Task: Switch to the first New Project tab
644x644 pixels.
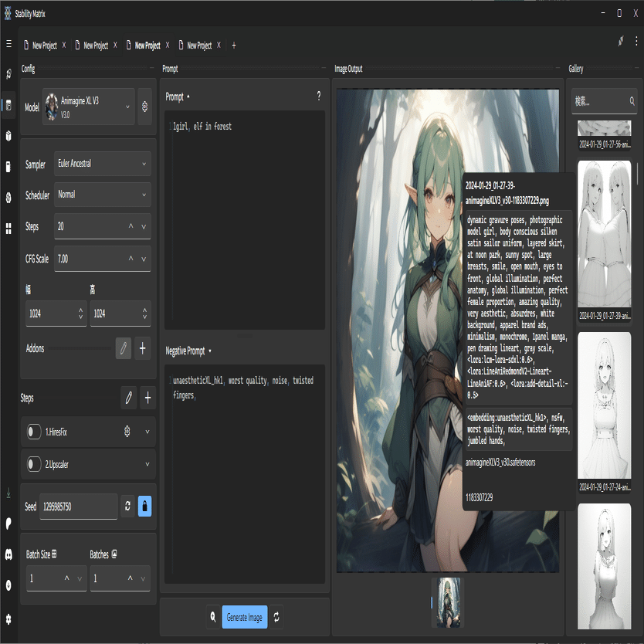Action: coord(43,46)
